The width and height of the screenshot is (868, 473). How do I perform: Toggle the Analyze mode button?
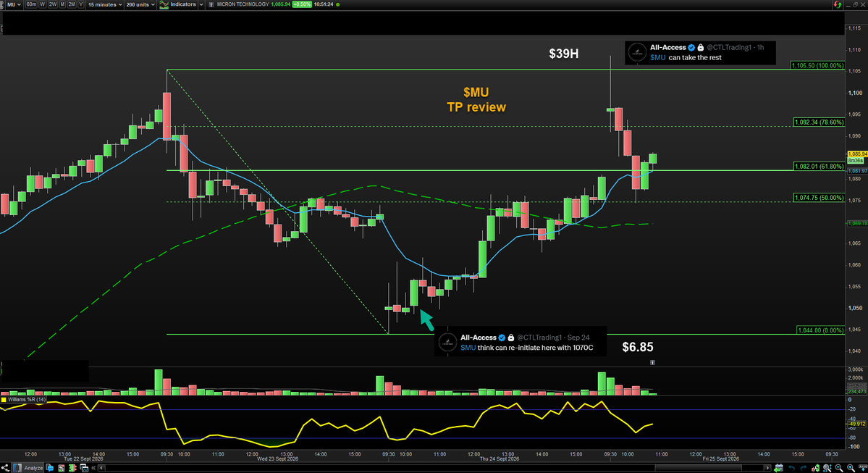click(27, 468)
